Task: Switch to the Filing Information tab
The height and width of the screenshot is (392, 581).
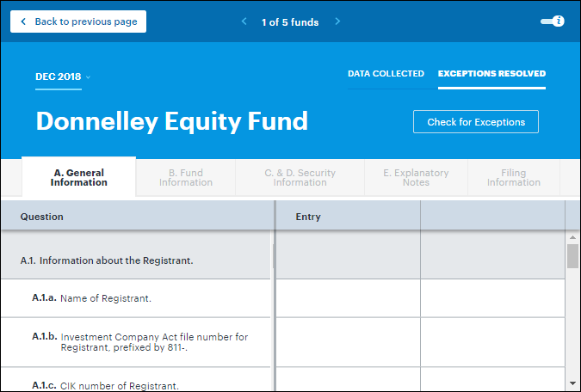Action: tap(514, 178)
